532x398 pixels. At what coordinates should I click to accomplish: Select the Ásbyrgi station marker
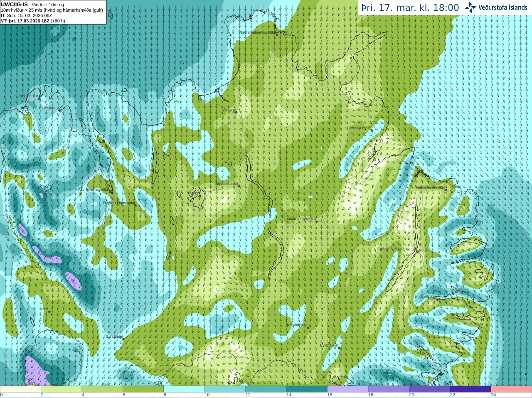click(236, 112)
